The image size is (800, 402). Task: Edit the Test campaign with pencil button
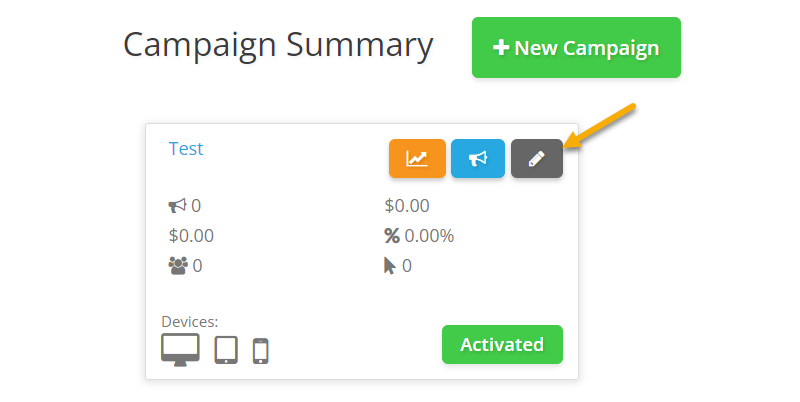pos(537,158)
